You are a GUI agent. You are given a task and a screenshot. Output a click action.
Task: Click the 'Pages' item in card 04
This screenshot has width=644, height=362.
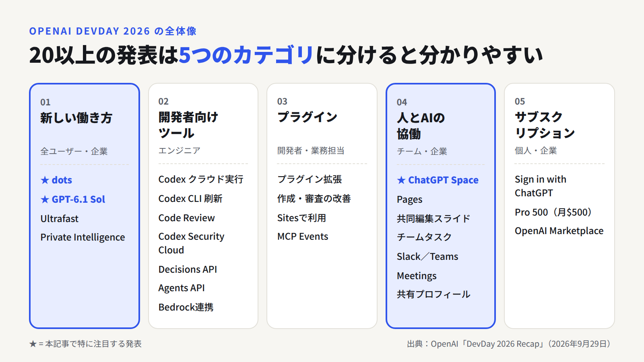(x=410, y=200)
